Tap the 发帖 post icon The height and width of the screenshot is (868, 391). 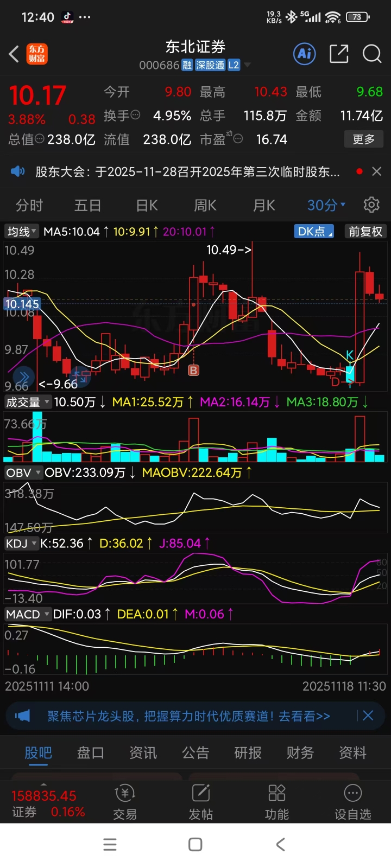(x=201, y=802)
